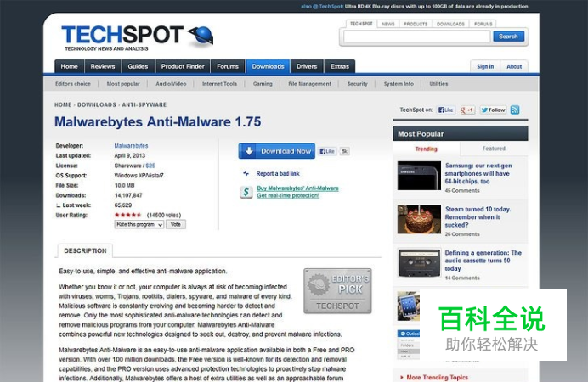This screenshot has width=588, height=382.
Task: Click the HOME breadcrumb
Action: click(63, 105)
